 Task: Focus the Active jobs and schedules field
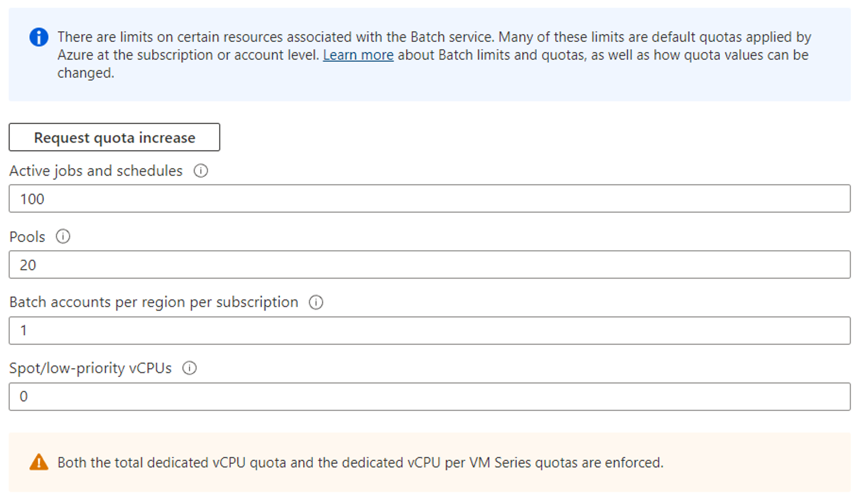coord(429,199)
